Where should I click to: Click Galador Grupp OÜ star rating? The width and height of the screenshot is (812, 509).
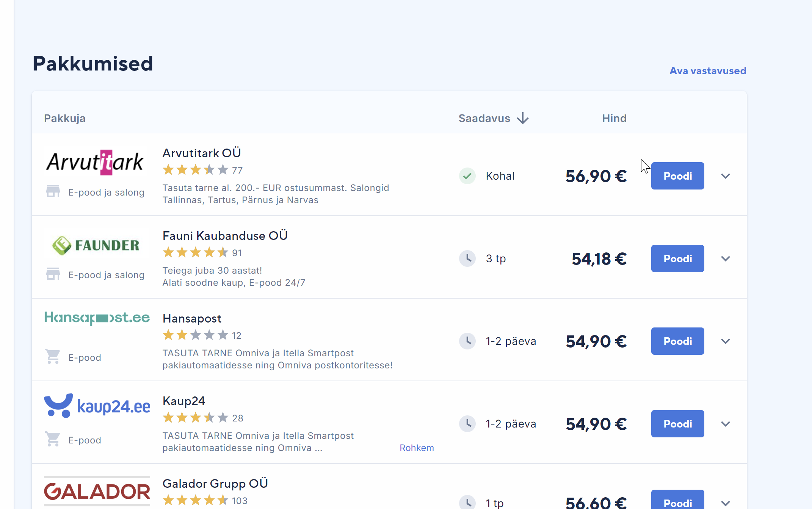point(196,500)
